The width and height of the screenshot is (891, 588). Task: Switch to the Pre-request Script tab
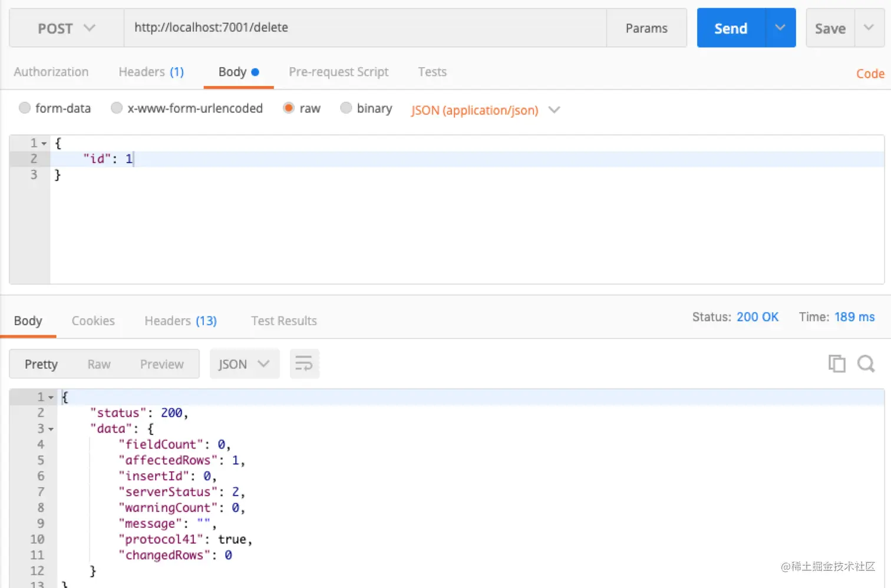click(x=338, y=72)
